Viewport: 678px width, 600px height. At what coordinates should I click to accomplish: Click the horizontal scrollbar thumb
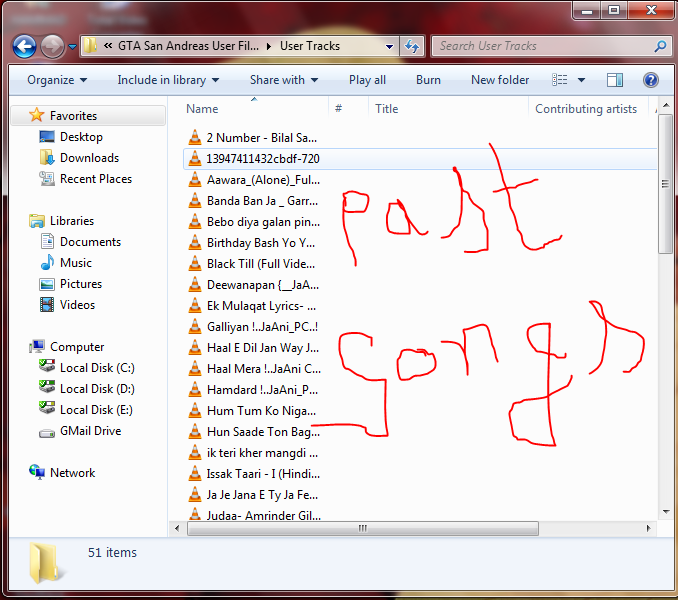pos(363,528)
